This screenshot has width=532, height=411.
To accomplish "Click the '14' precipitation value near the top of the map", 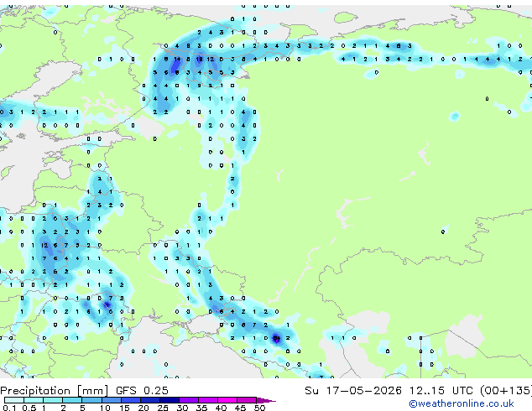I will click(177, 59).
